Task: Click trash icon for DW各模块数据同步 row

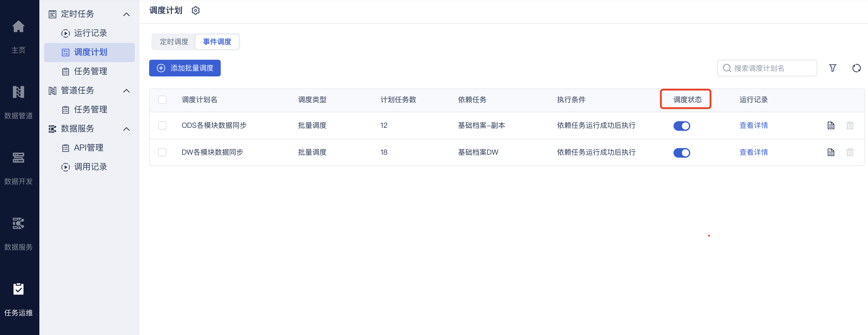Action: 850,153
